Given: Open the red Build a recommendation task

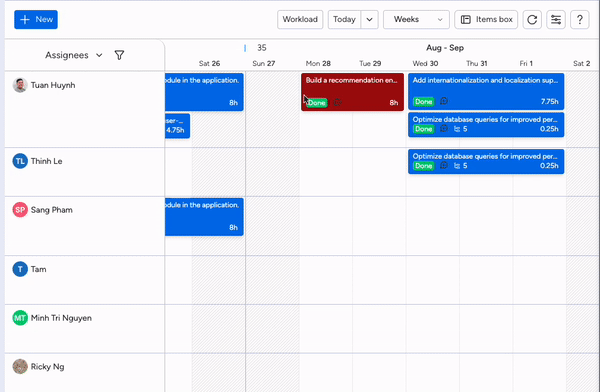Looking at the screenshot, I should point(352,92).
